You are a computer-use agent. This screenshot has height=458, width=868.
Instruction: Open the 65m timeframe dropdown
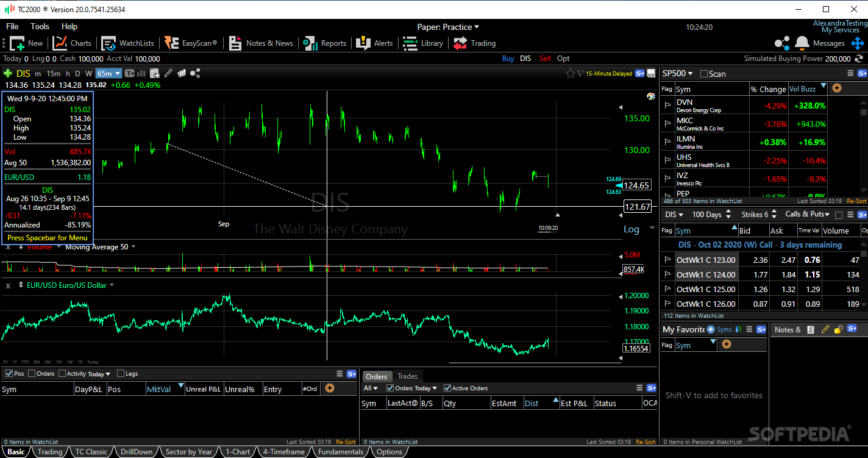coord(108,73)
